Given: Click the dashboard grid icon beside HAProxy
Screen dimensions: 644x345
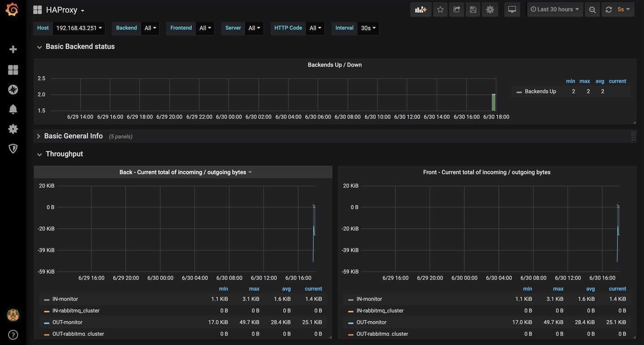Looking at the screenshot, I should tap(38, 10).
